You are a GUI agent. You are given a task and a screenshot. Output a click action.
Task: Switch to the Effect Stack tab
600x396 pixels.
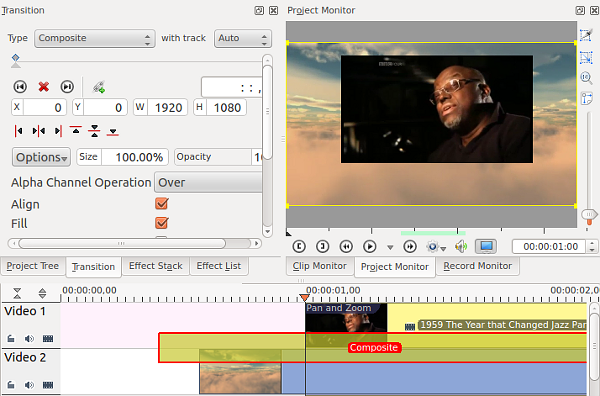[x=156, y=266]
